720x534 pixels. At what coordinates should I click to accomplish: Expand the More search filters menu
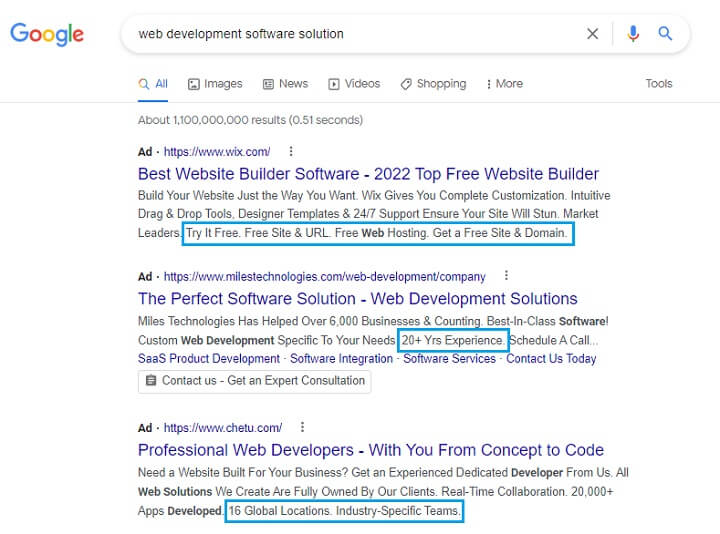pos(503,84)
